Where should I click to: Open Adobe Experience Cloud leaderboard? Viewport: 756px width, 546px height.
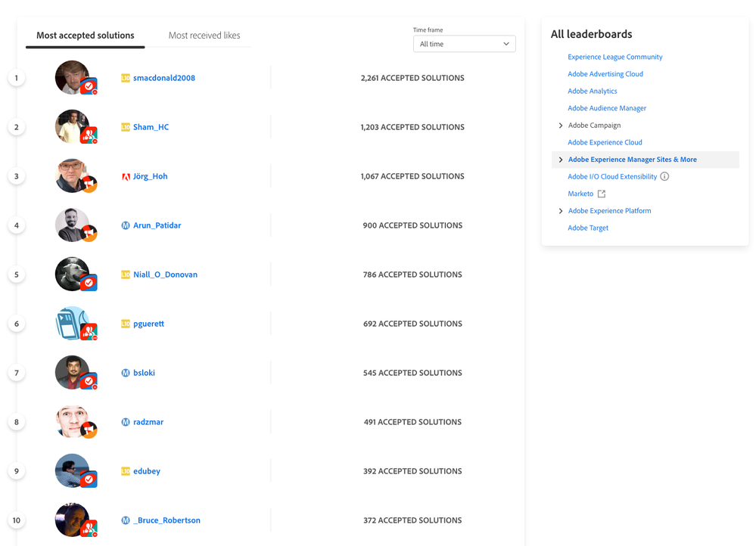605,142
